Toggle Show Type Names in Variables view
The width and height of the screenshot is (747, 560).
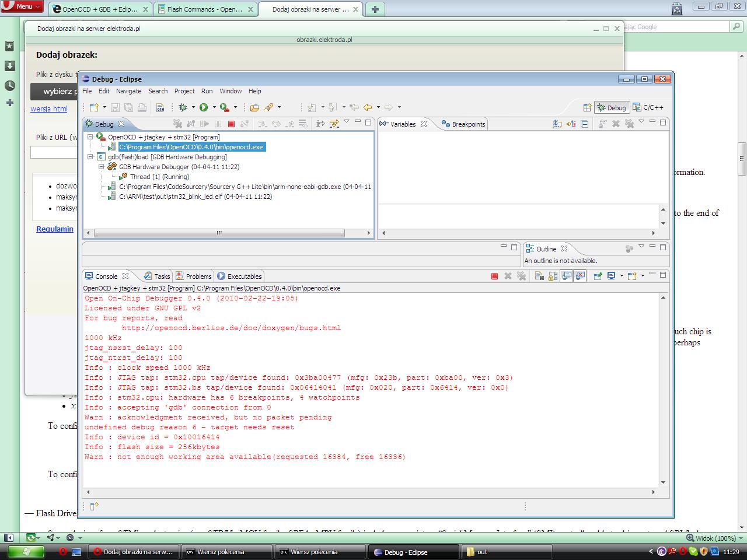[x=557, y=124]
